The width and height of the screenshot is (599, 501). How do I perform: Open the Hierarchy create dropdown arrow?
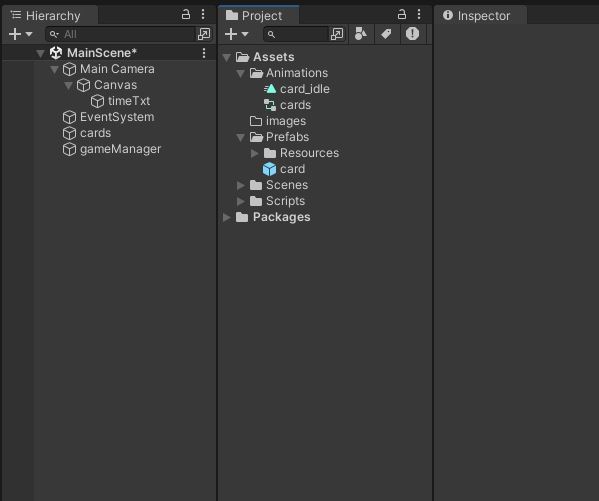click(x=29, y=34)
